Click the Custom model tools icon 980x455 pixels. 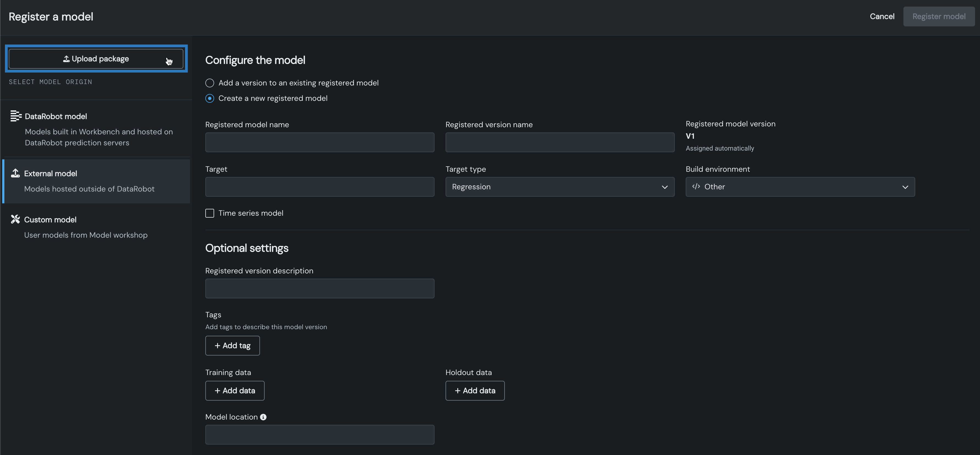pyautogui.click(x=15, y=219)
